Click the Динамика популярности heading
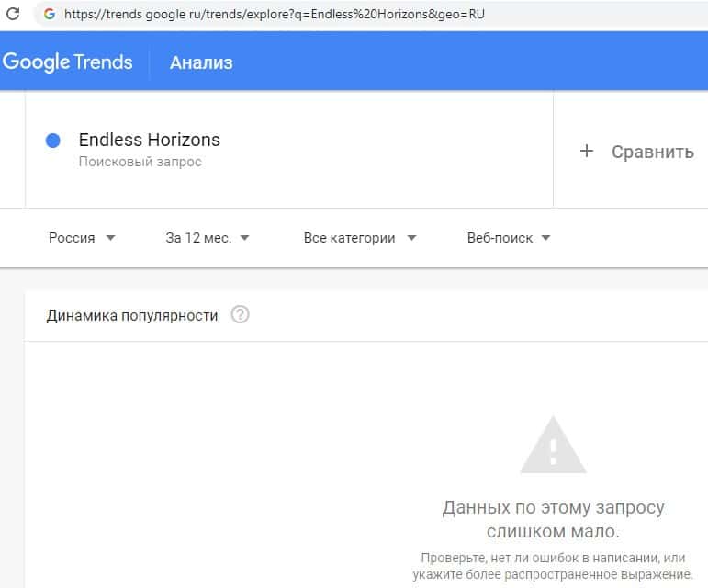 point(132,315)
